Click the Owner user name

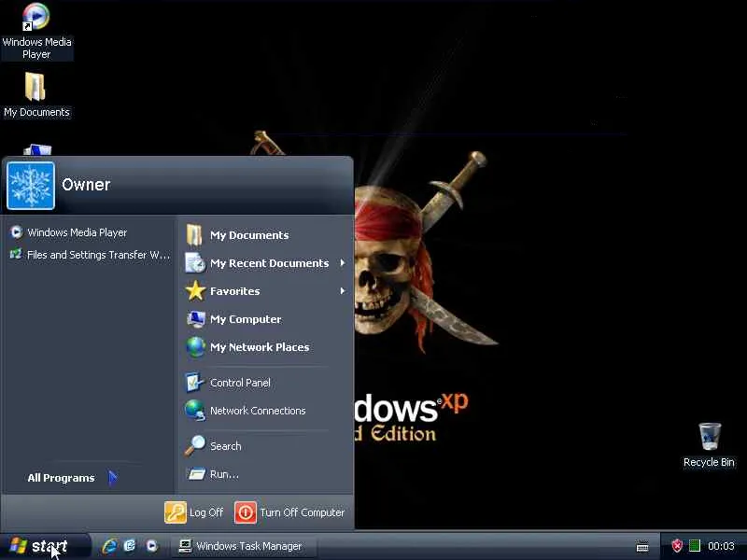pyautogui.click(x=86, y=184)
